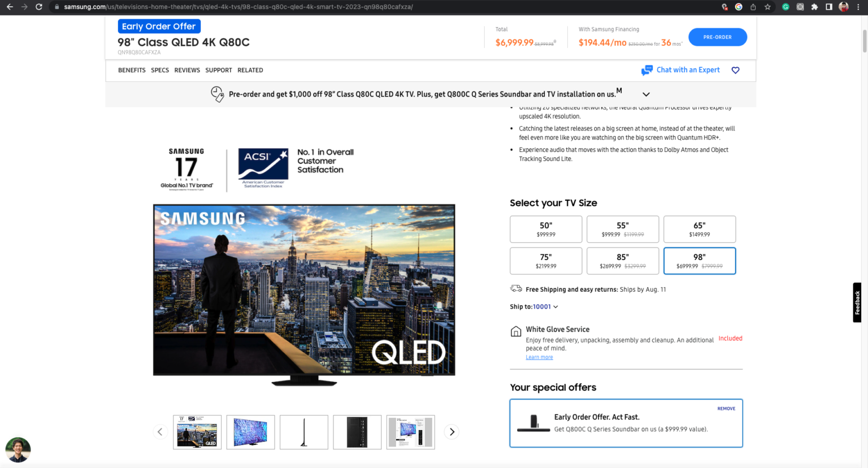Select the 50" TV size option
This screenshot has height=468, width=868.
click(546, 229)
